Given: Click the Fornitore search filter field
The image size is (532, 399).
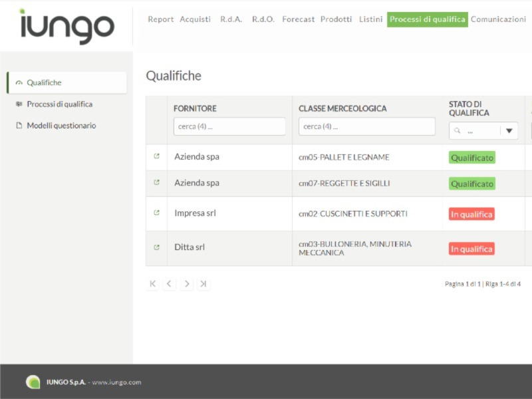Looking at the screenshot, I should click(x=229, y=126).
